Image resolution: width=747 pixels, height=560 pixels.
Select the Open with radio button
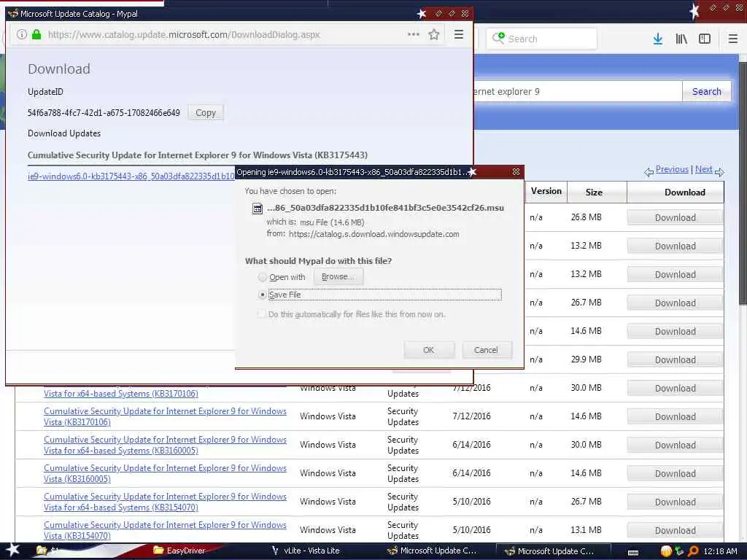(262, 277)
